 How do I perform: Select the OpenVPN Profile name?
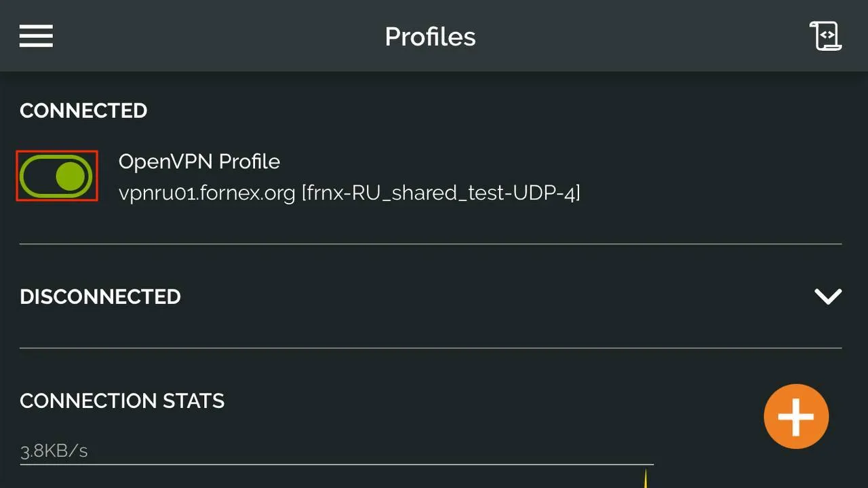(199, 162)
